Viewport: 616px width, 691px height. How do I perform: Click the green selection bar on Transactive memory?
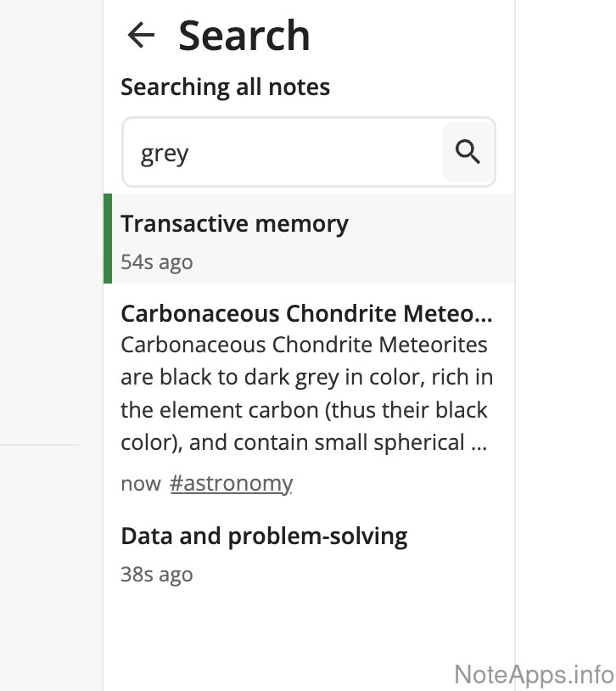108,239
